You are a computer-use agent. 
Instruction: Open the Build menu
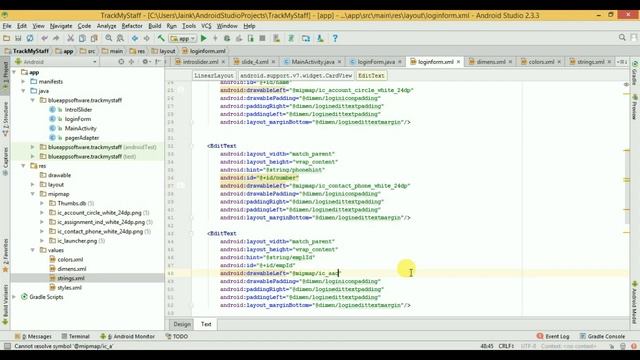(155, 26)
